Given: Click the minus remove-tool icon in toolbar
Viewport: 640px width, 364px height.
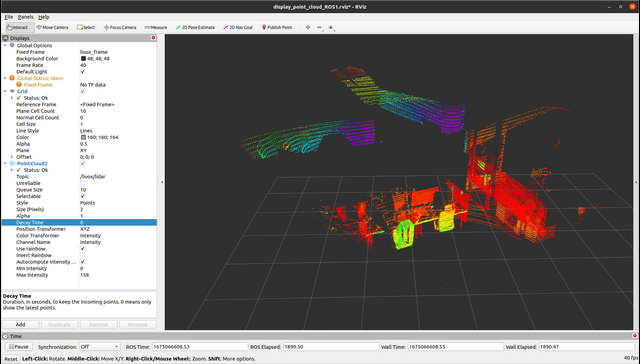Looking at the screenshot, I should [x=320, y=27].
